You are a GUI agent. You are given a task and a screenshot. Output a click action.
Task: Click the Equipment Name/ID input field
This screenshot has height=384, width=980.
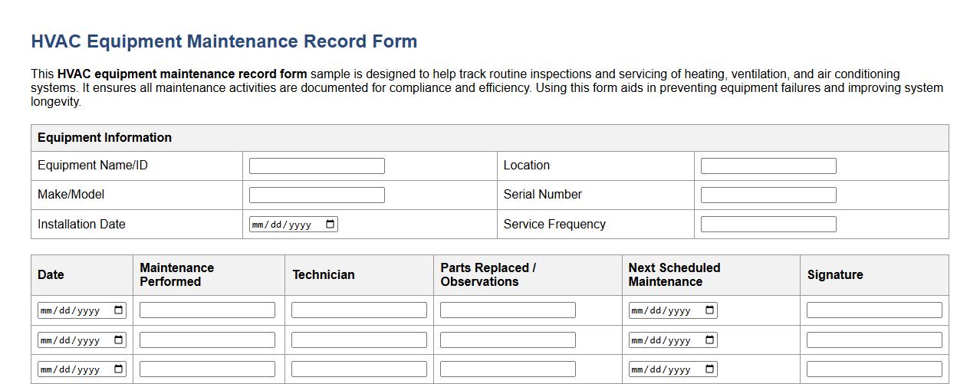317,166
